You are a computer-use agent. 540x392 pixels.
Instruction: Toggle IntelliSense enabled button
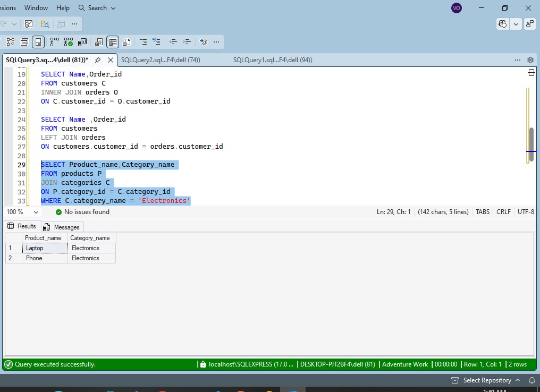pyautogui.click(x=38, y=42)
